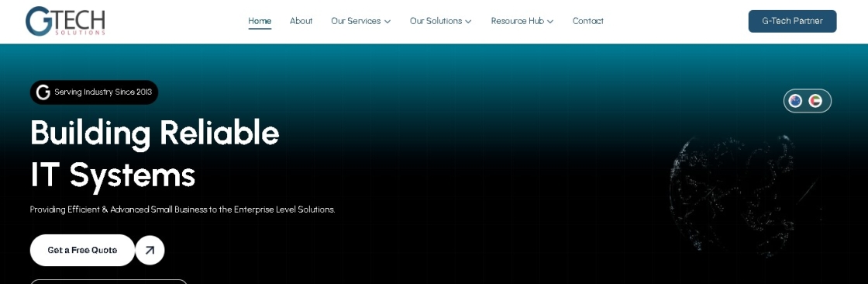The width and height of the screenshot is (868, 284).
Task: Select the Australia flag icon
Action: click(795, 101)
